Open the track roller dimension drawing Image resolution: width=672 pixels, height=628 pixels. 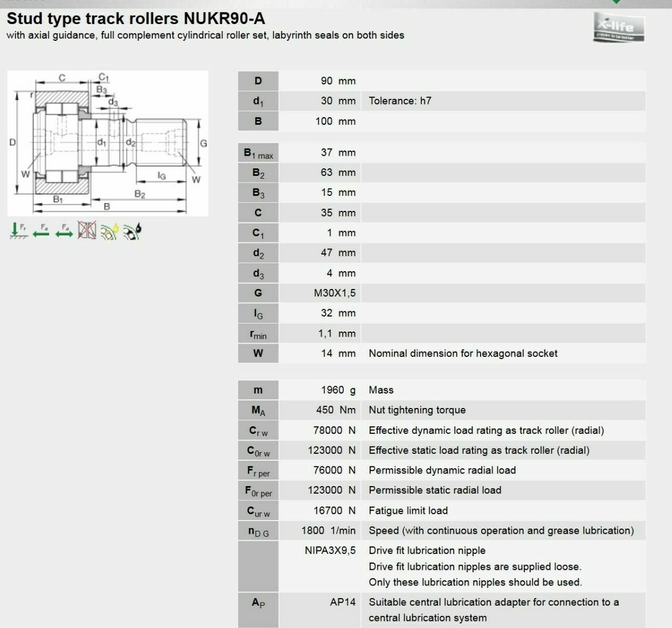tap(107, 143)
